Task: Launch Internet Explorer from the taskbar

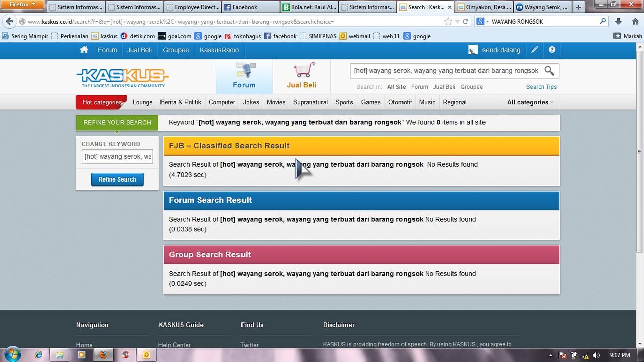Action: (x=39, y=355)
